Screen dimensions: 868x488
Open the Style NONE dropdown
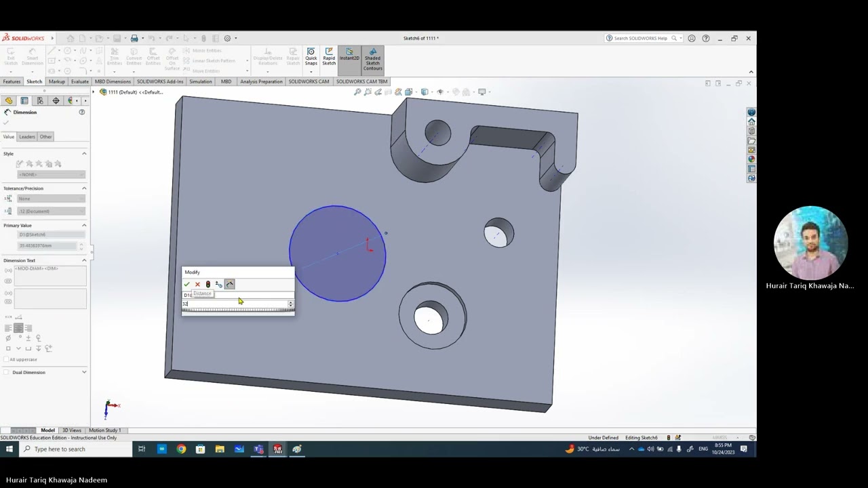point(52,175)
